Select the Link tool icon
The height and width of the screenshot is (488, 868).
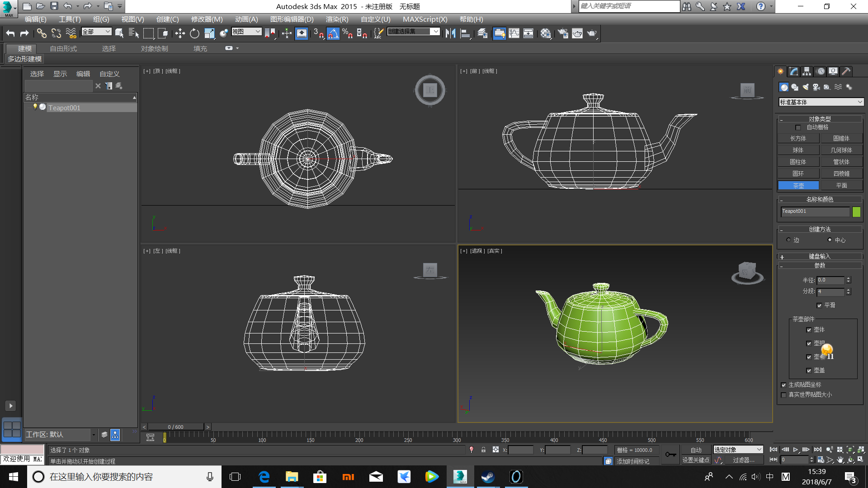pyautogui.click(x=41, y=33)
